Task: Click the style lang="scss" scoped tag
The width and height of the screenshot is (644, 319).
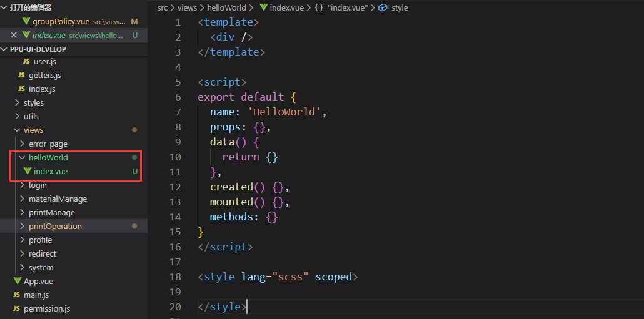Action: click(x=278, y=277)
